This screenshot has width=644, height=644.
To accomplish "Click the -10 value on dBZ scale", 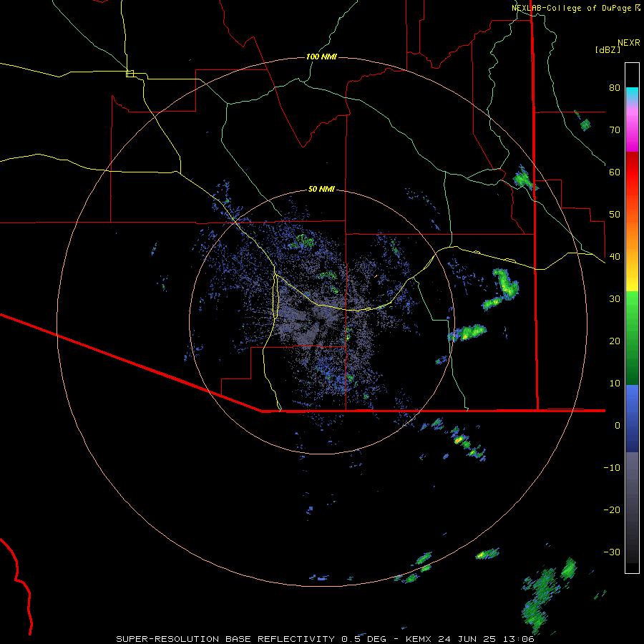I will [612, 468].
